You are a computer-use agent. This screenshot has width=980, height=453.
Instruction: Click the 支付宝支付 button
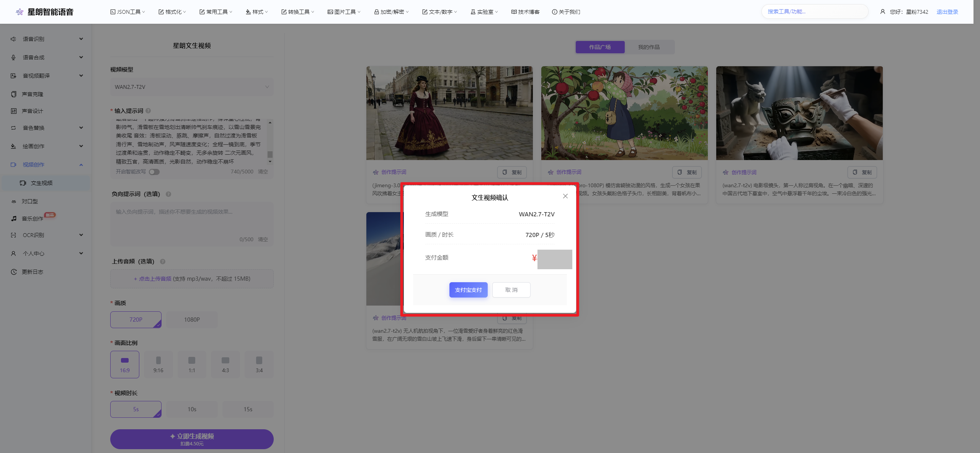pos(468,290)
